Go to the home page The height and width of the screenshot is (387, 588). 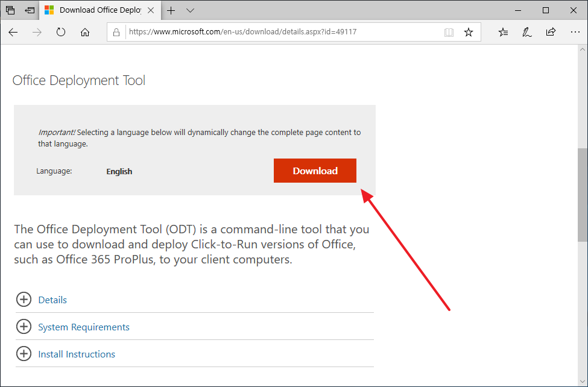[x=85, y=33]
